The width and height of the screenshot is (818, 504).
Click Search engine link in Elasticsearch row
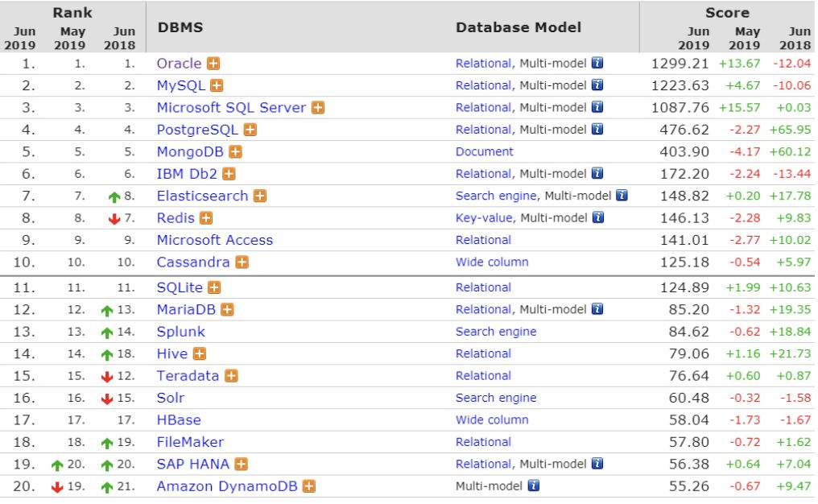[x=496, y=196]
